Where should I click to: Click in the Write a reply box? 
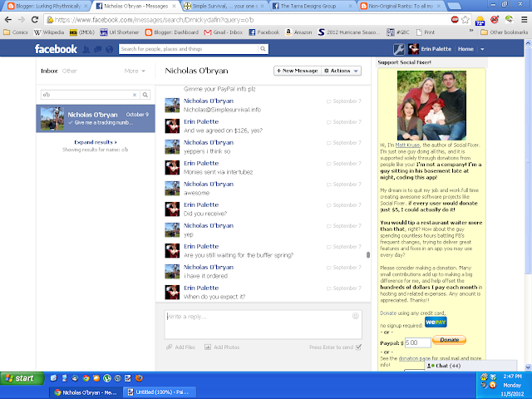(263, 324)
